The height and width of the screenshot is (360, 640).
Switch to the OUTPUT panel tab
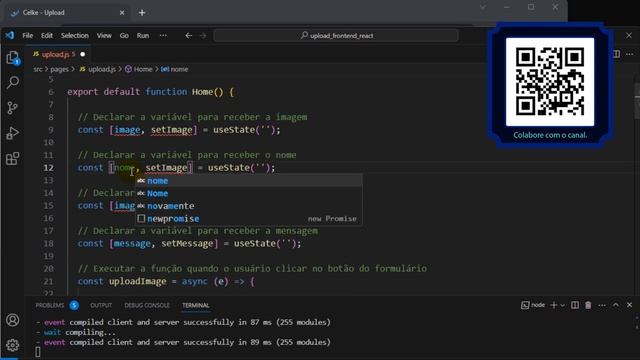[101, 305]
